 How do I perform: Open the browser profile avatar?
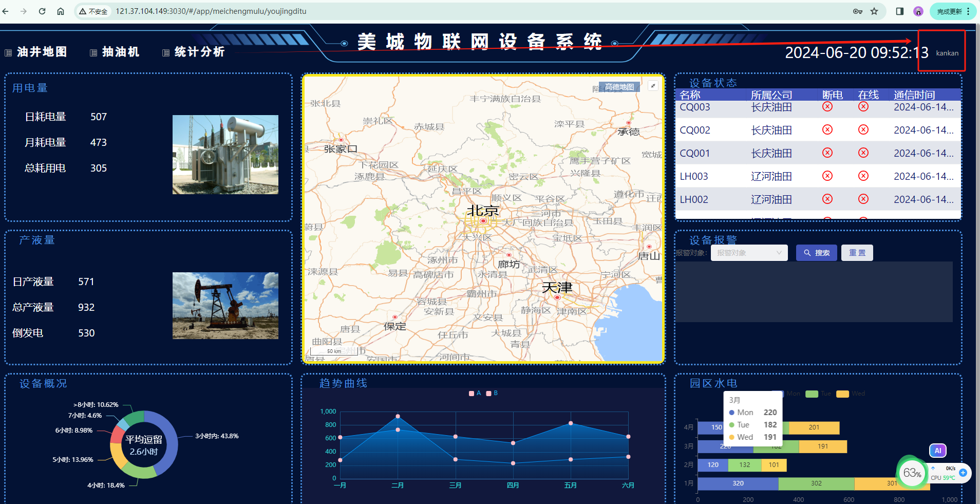[918, 11]
